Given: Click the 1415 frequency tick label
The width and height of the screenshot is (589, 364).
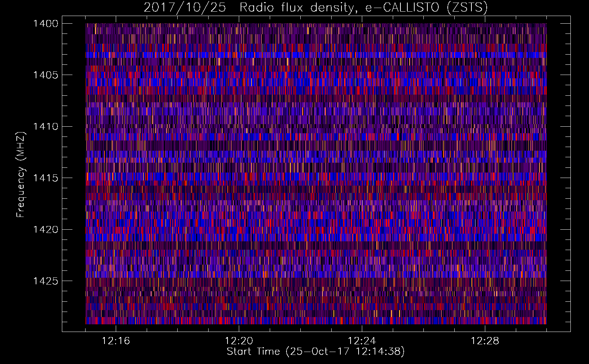Looking at the screenshot, I should tap(46, 178).
